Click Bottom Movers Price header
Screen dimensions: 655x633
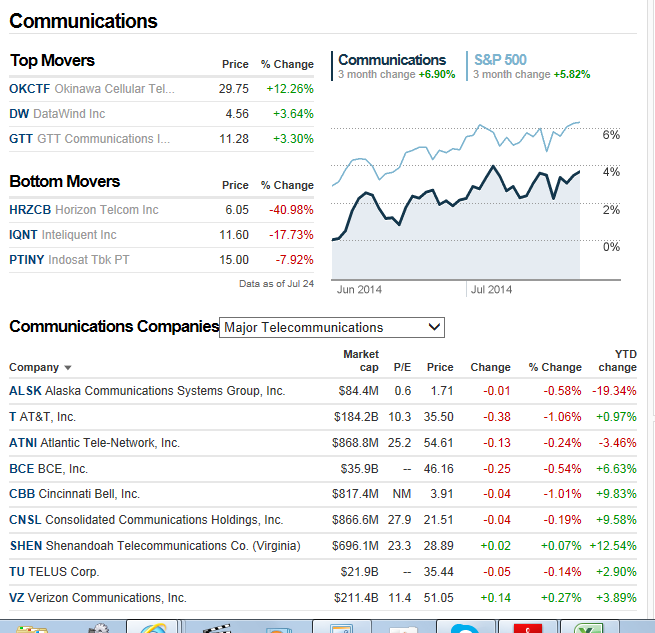pos(235,185)
